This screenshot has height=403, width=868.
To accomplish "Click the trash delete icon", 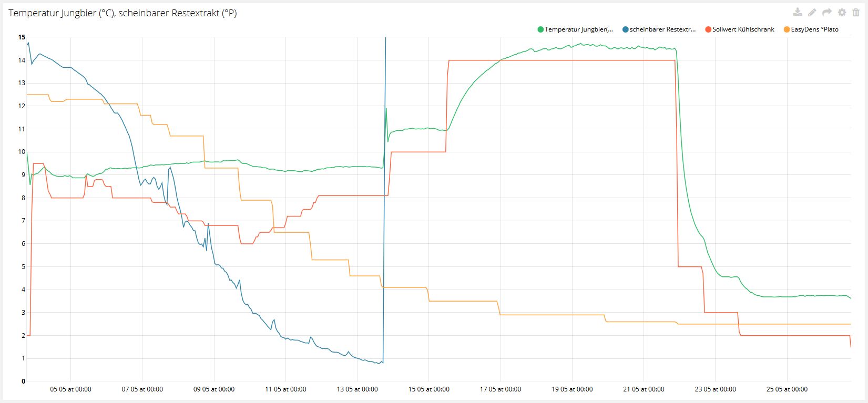I will [856, 13].
